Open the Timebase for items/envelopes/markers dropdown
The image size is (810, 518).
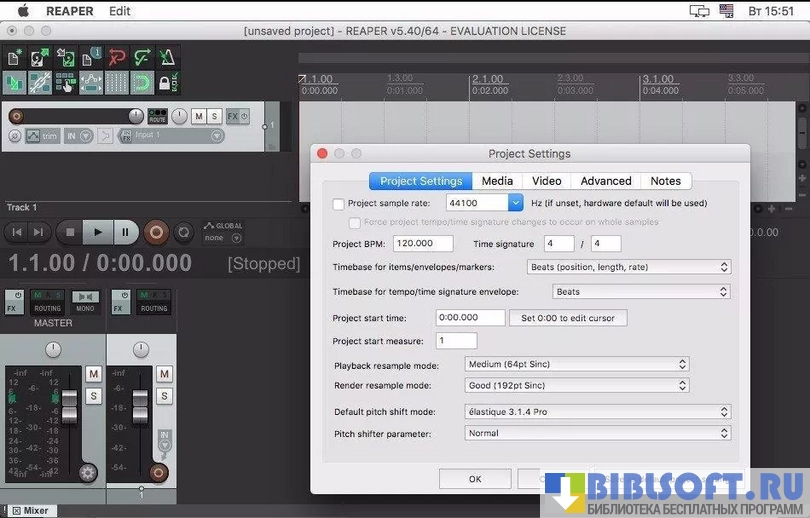coord(628,267)
